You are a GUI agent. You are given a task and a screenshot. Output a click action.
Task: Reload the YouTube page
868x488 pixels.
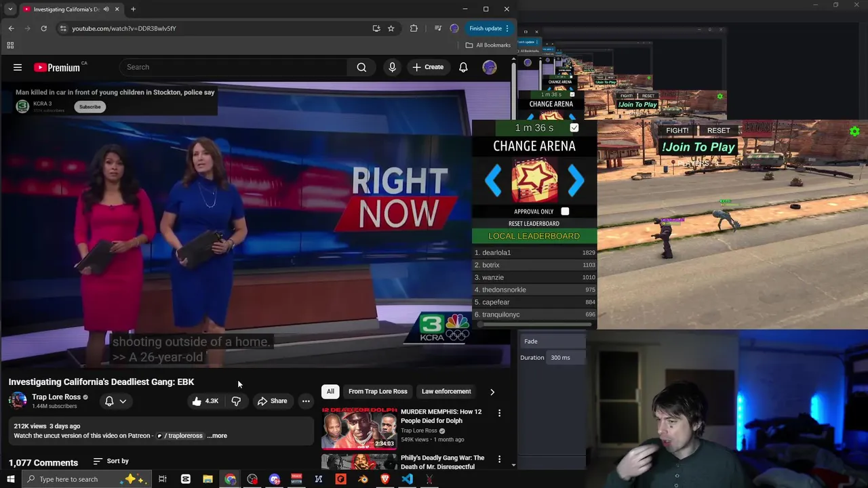(x=43, y=28)
